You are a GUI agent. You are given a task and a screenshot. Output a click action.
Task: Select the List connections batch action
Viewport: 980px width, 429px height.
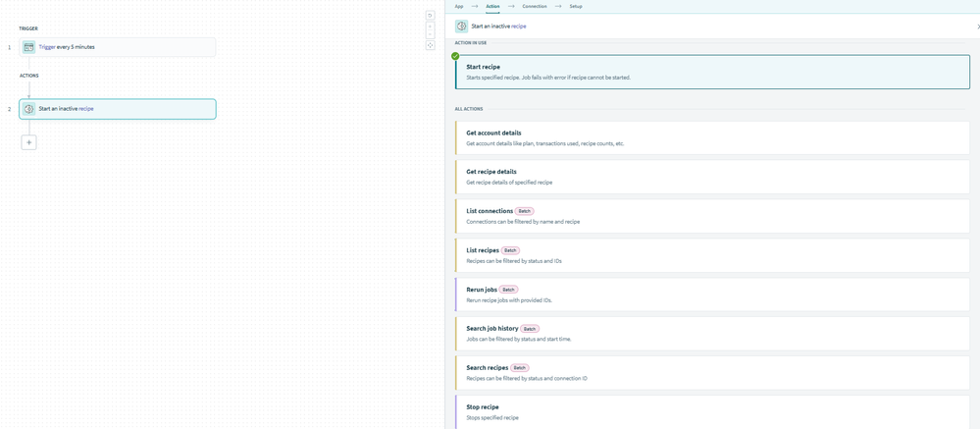click(x=712, y=216)
